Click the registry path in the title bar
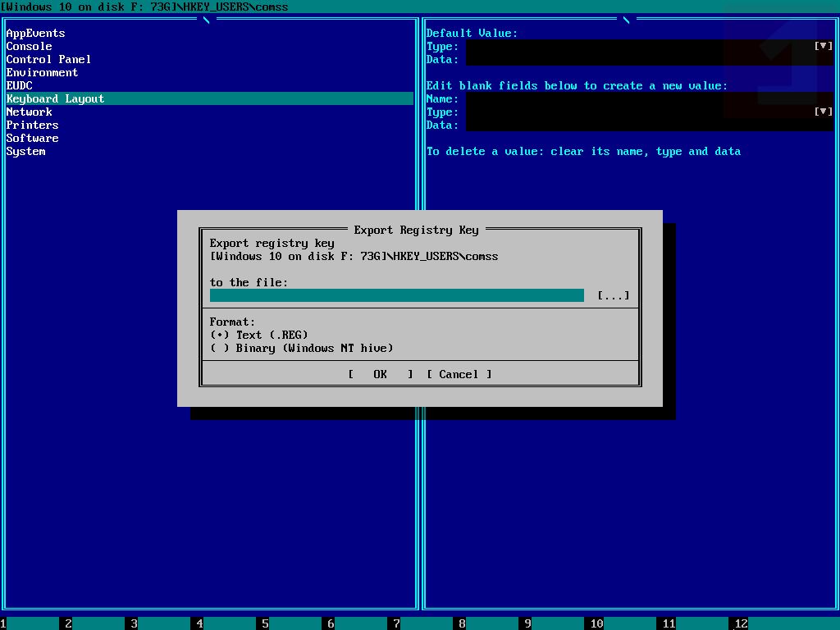This screenshot has width=840, height=630. click(144, 7)
